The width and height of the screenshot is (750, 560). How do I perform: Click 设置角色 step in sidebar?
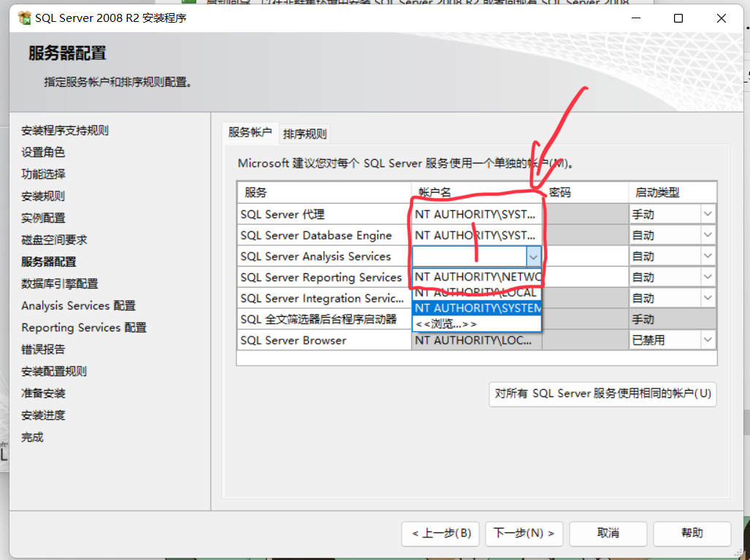pos(43,152)
